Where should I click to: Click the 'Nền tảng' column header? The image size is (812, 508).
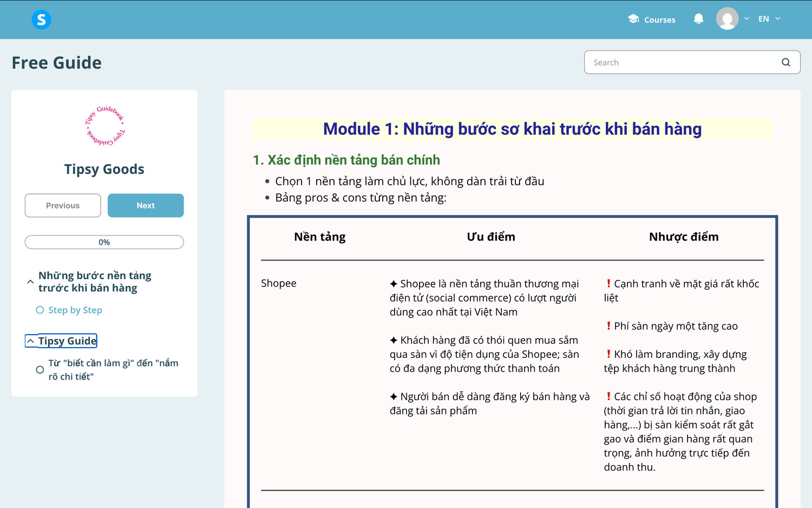(320, 237)
